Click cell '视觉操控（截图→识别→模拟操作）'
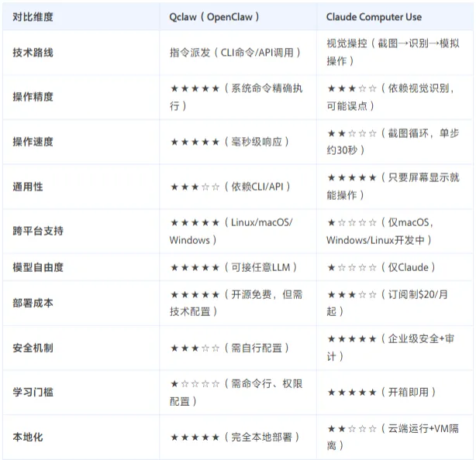 coord(393,52)
